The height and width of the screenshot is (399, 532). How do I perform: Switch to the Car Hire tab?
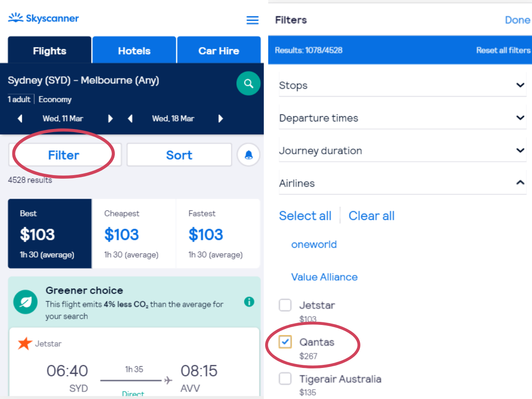click(x=219, y=50)
